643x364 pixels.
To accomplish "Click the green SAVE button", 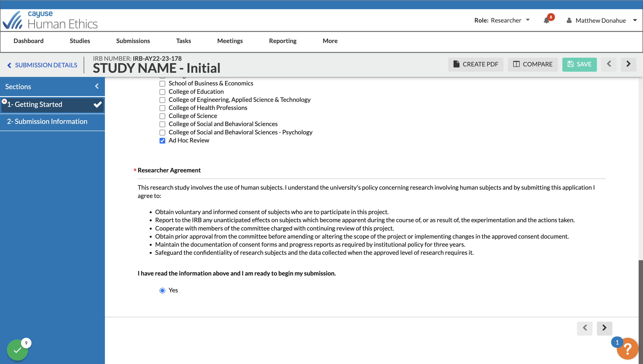I will 579,64.
